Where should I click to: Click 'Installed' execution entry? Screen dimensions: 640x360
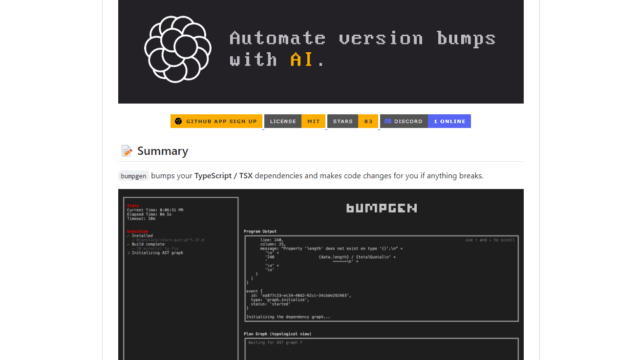click(x=142, y=236)
